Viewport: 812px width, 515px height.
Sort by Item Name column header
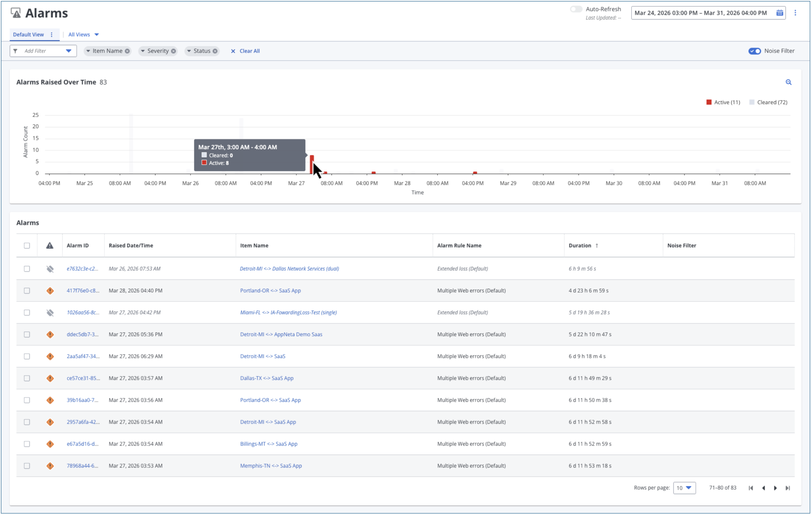[254, 246]
